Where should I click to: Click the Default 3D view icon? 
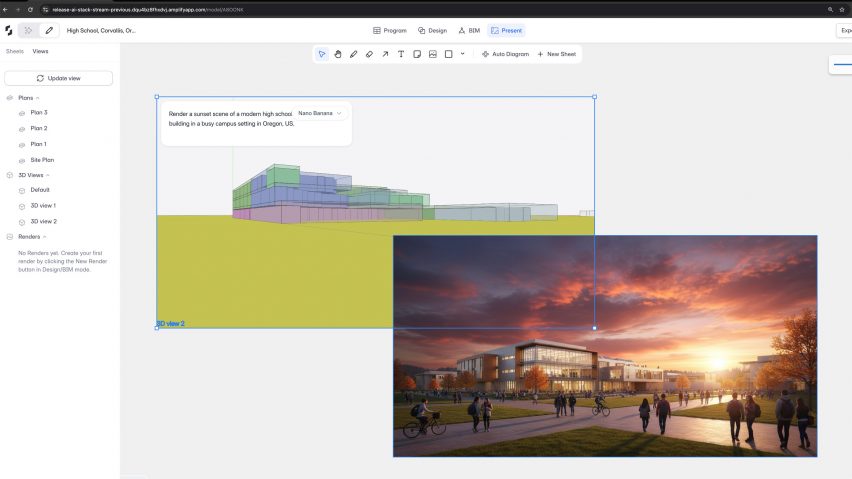(22, 190)
